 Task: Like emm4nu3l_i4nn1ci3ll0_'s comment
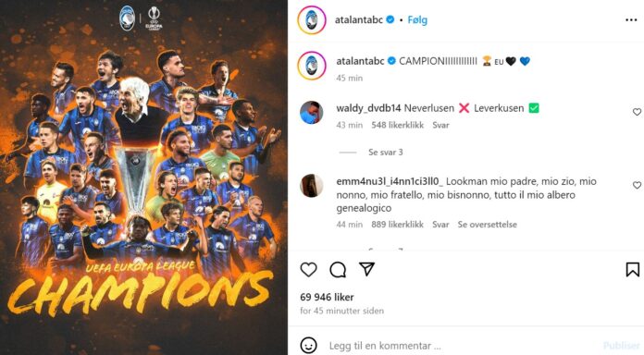click(637, 185)
